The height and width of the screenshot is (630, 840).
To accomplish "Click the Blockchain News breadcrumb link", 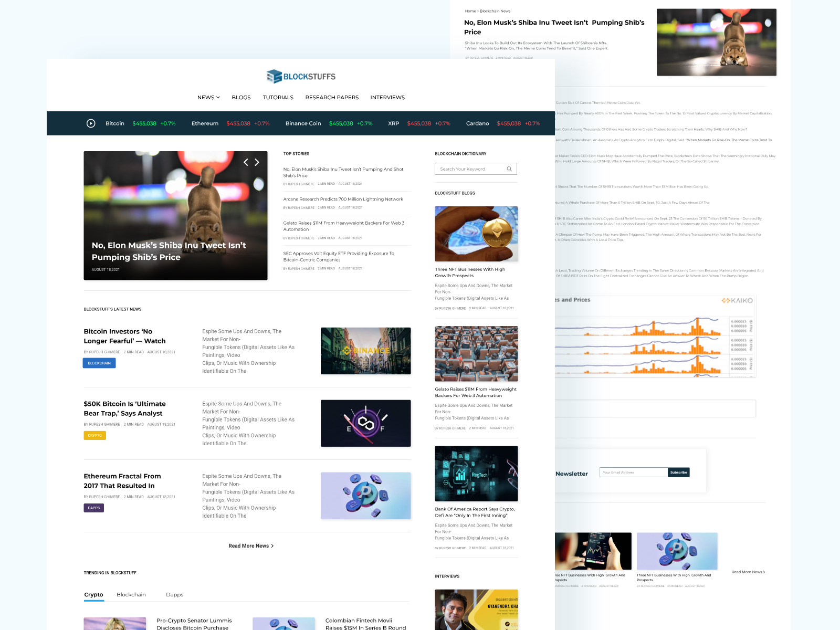I will pyautogui.click(x=494, y=10).
